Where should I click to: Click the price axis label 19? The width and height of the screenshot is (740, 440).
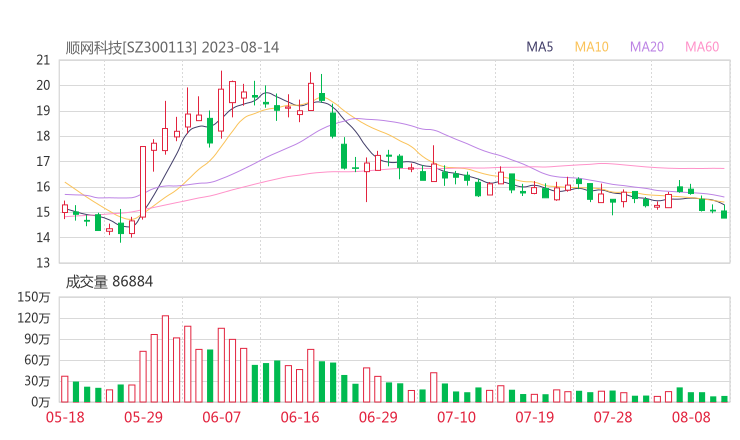coord(43,111)
